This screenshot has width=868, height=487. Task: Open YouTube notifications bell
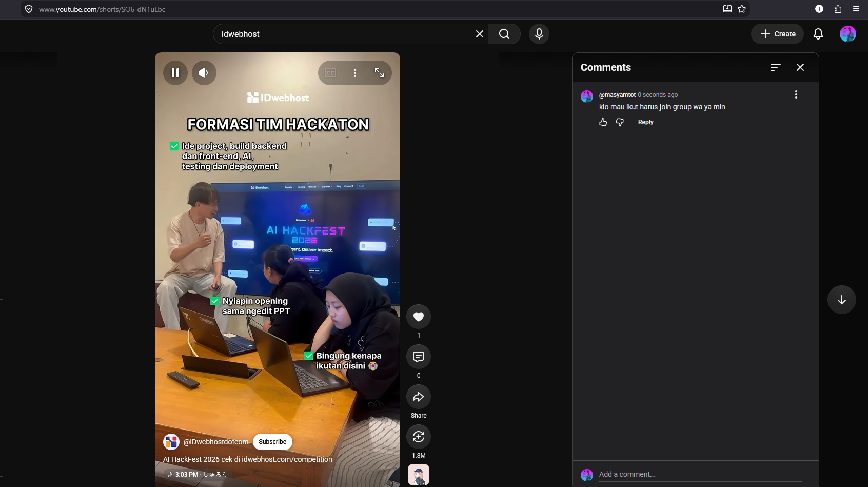coord(818,34)
